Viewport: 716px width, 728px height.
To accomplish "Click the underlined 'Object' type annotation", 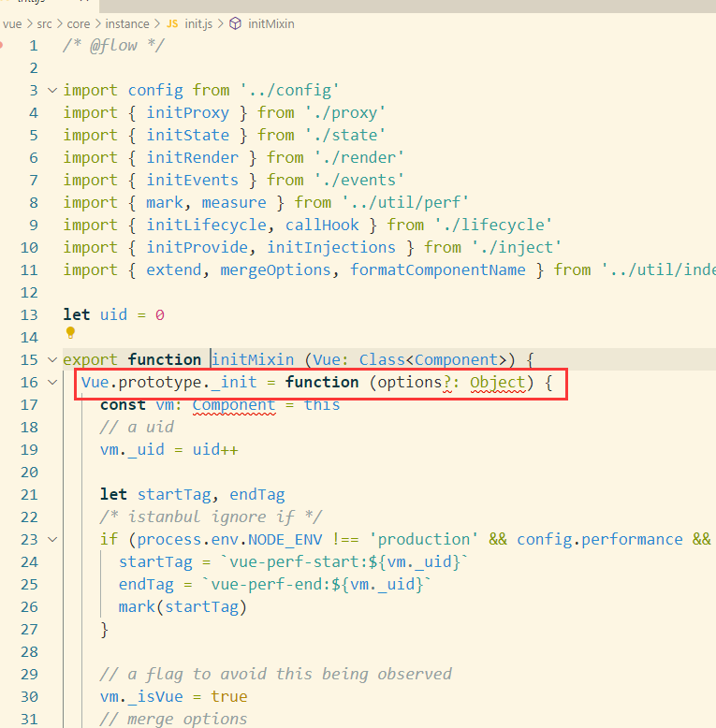I will click(x=498, y=382).
